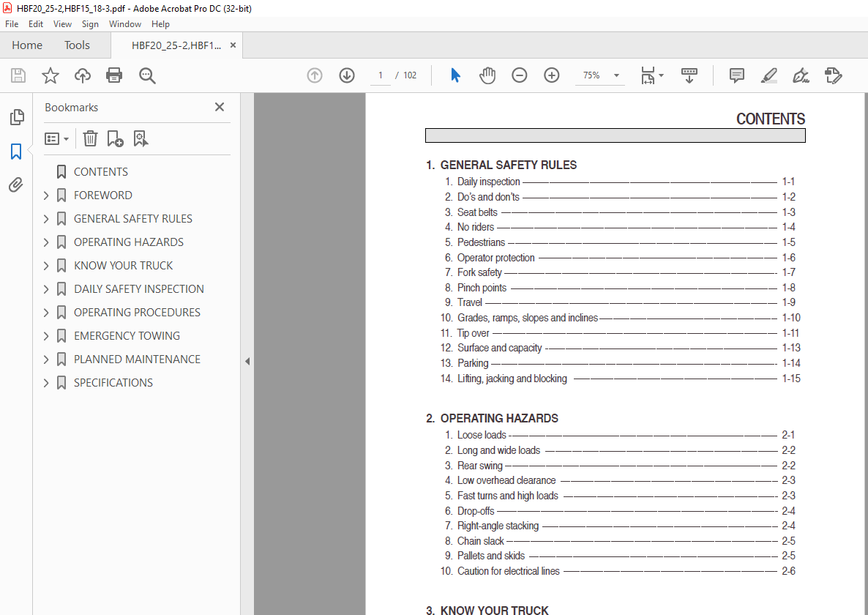Open the File menu
Viewport: 868px width, 615px height.
point(12,24)
